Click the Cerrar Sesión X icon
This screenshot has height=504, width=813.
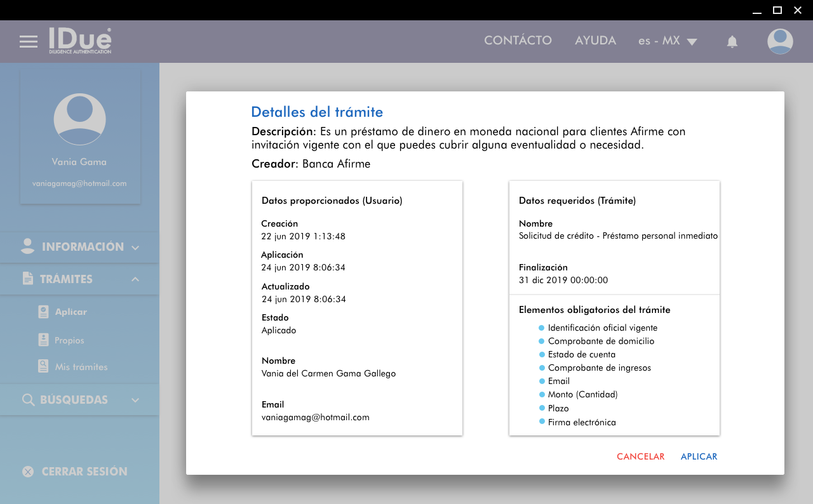(x=28, y=472)
